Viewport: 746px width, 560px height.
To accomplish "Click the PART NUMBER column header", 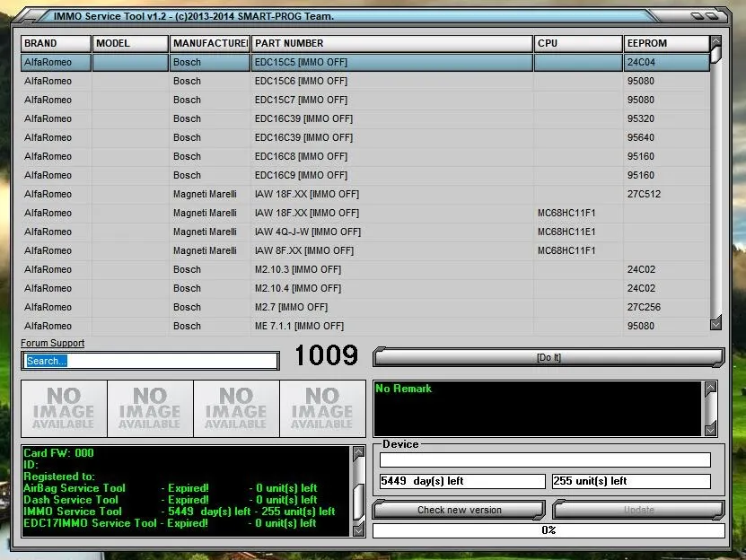I will pos(392,43).
